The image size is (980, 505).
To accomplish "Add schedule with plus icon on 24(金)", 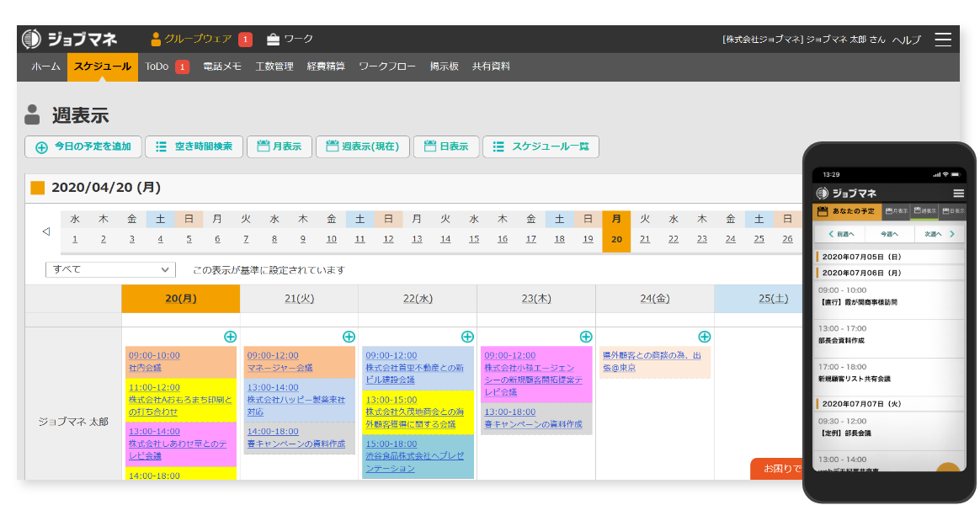I will pos(705,337).
